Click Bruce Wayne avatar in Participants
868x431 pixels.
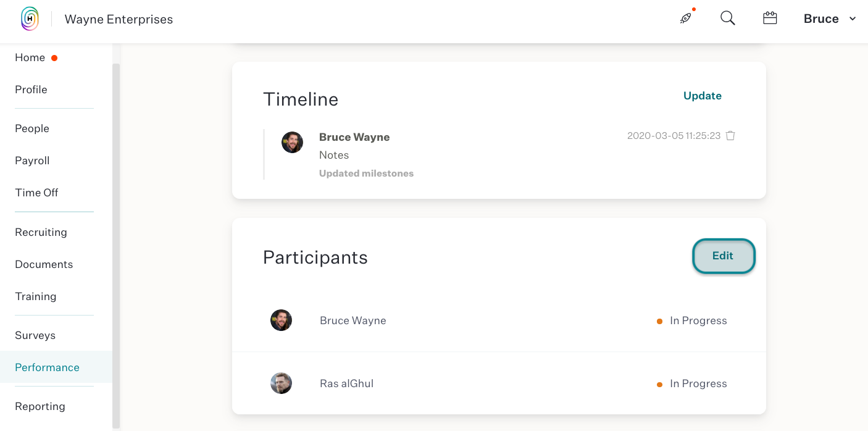281,320
